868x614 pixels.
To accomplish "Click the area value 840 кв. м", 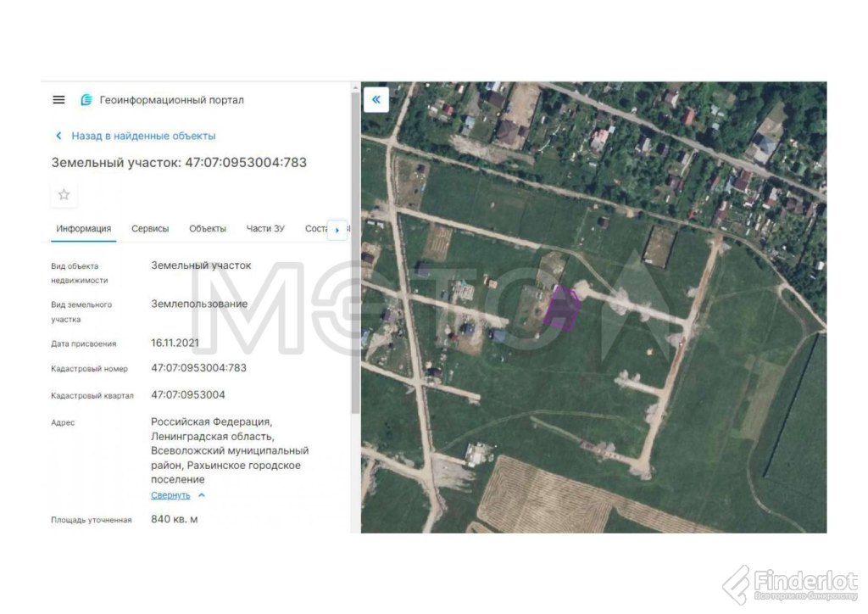I will click(x=175, y=519).
